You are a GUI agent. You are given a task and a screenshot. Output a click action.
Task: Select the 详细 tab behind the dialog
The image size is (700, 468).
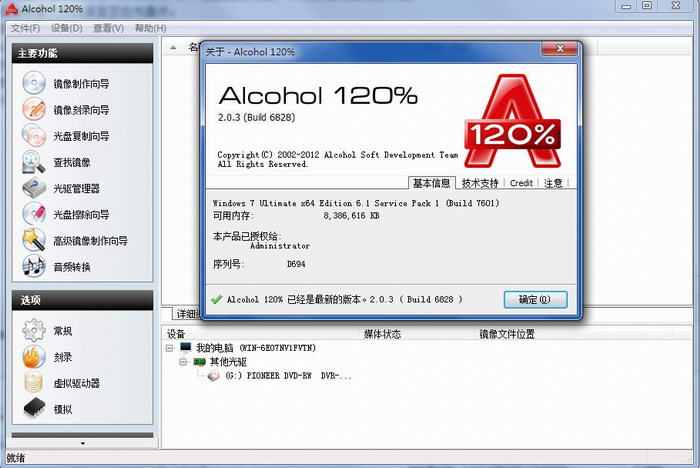[x=187, y=314]
